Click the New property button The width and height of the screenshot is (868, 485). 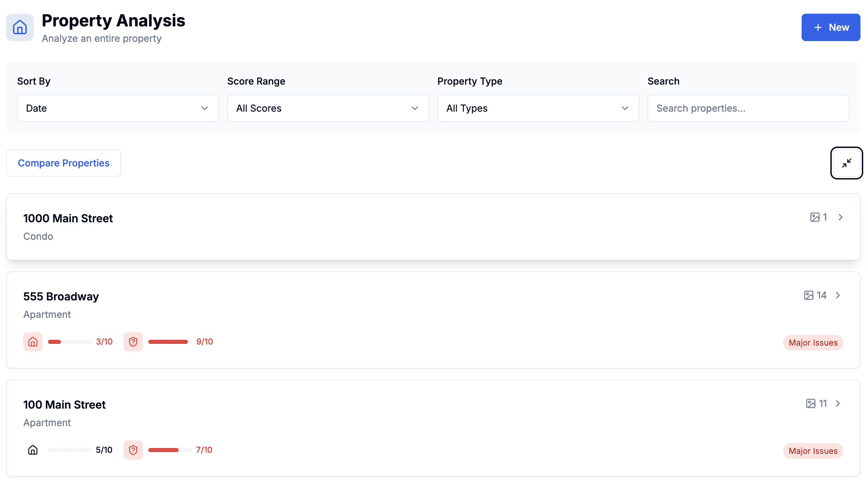(831, 27)
